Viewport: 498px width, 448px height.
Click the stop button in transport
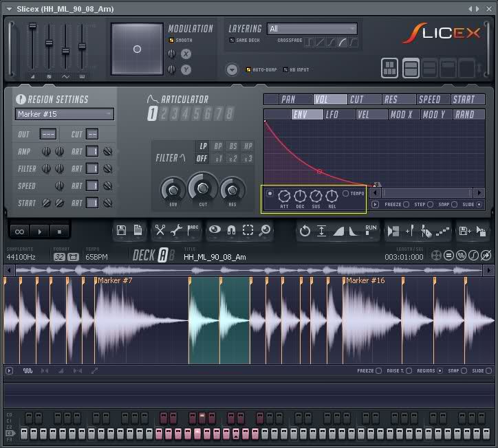tap(60, 232)
